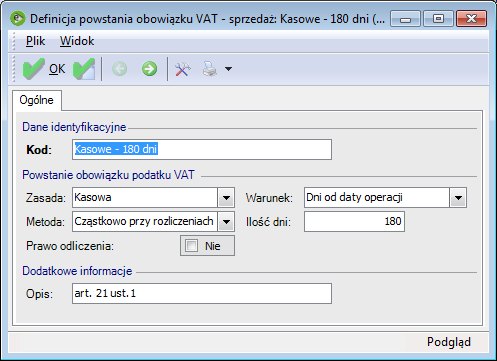Click the application icon in title bar

coord(18,18)
